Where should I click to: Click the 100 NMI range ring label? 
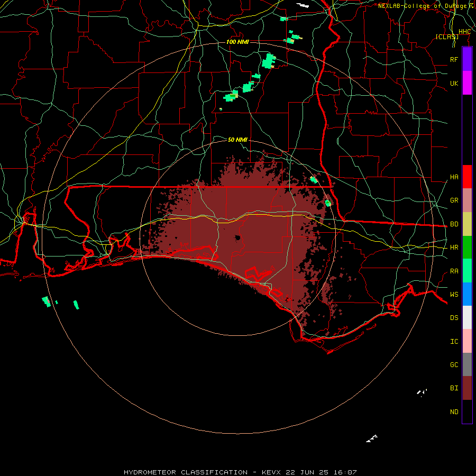coord(237,42)
